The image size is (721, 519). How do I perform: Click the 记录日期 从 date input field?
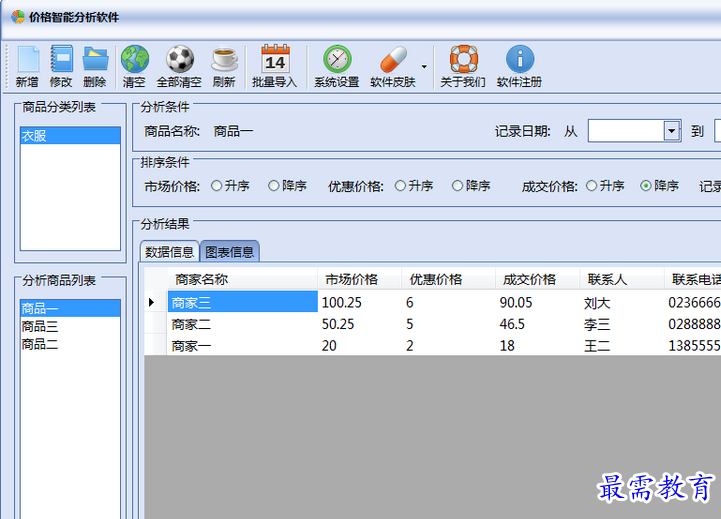click(626, 131)
